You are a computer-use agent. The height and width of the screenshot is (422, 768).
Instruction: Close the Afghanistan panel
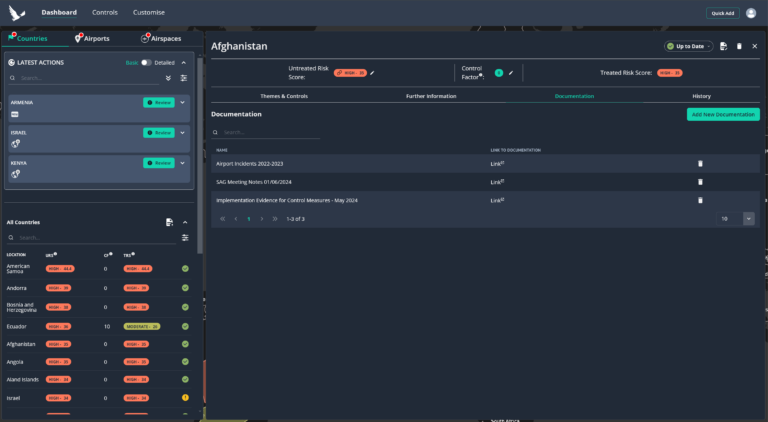[x=755, y=46]
